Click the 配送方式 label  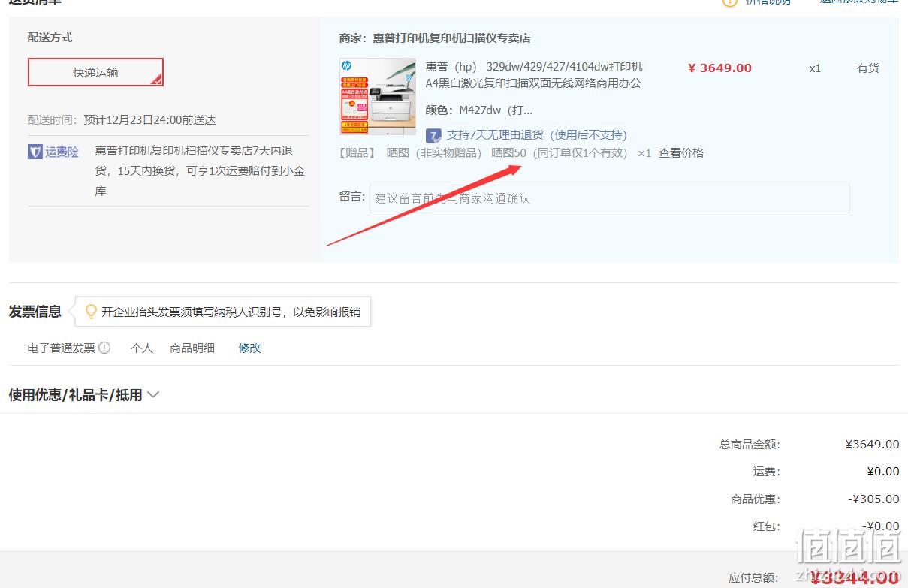coord(50,37)
